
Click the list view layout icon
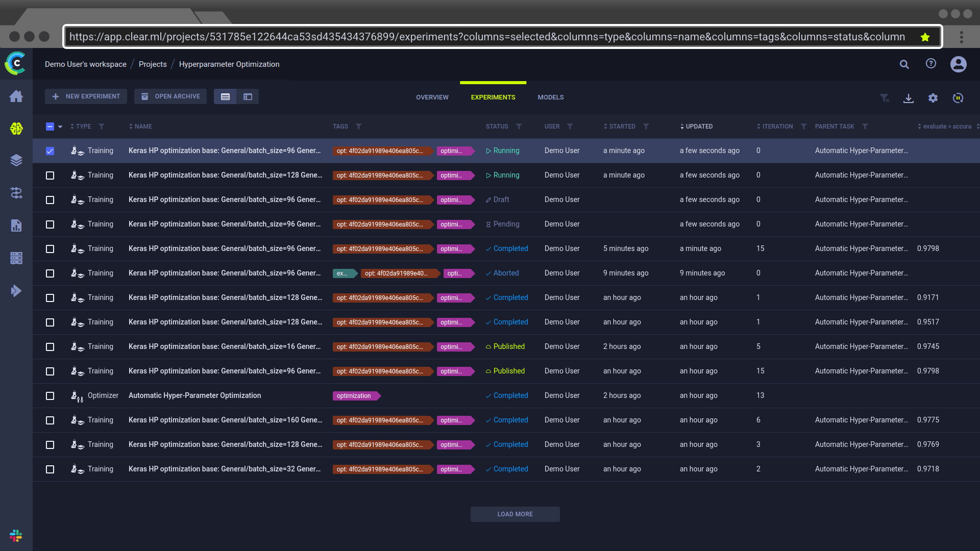[x=226, y=96]
